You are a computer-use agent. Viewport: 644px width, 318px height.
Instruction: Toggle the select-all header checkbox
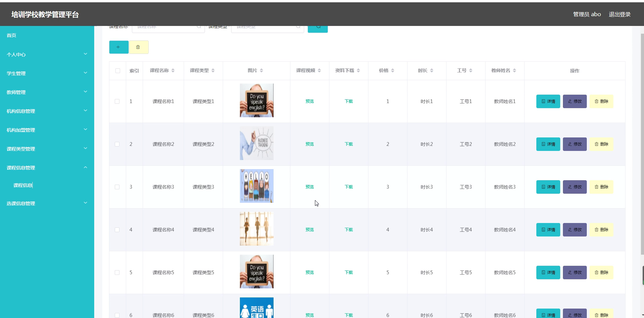117,71
